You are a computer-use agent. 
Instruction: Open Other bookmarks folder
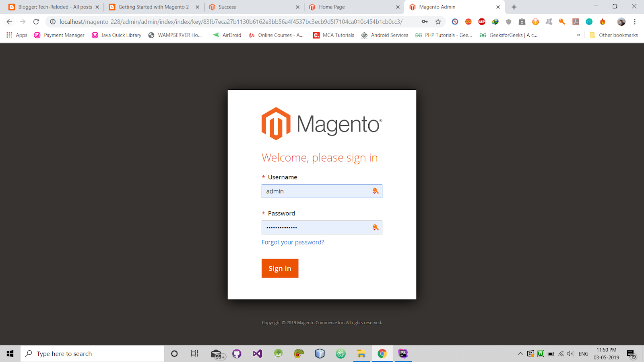pos(613,35)
